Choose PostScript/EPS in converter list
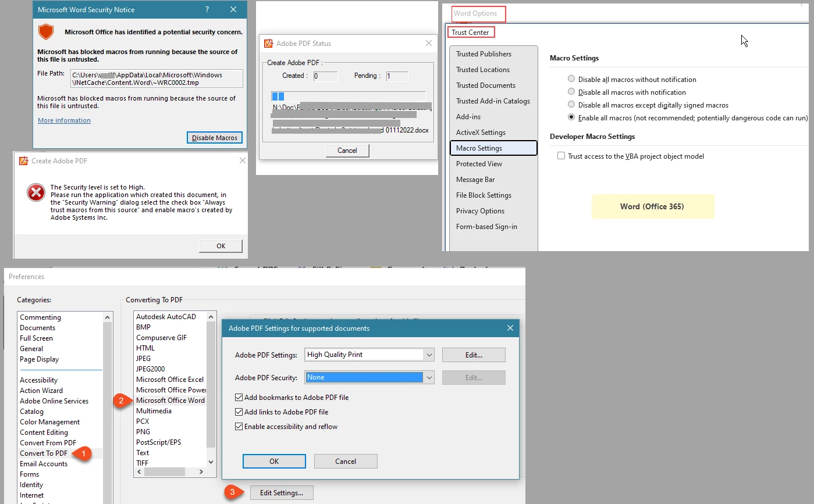 (x=158, y=442)
